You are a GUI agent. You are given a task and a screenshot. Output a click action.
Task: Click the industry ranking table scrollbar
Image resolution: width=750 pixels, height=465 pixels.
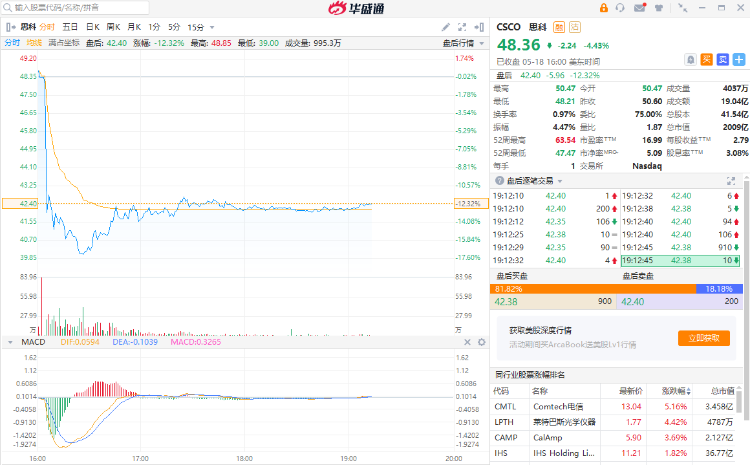pyautogui.click(x=739, y=400)
